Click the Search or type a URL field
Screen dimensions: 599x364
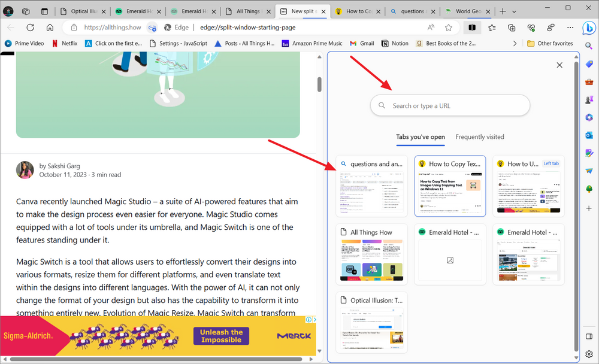pyautogui.click(x=450, y=105)
